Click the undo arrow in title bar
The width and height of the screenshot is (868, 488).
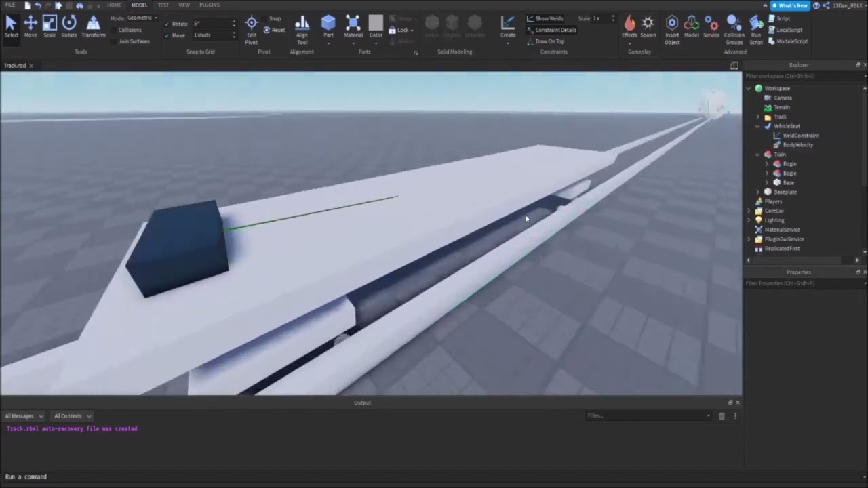[37, 5]
